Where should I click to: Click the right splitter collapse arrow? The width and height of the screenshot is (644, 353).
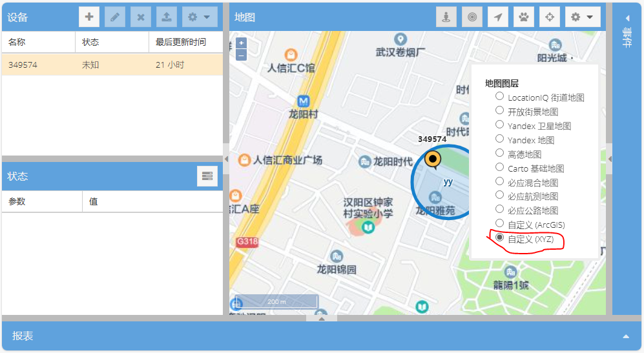[x=610, y=159]
